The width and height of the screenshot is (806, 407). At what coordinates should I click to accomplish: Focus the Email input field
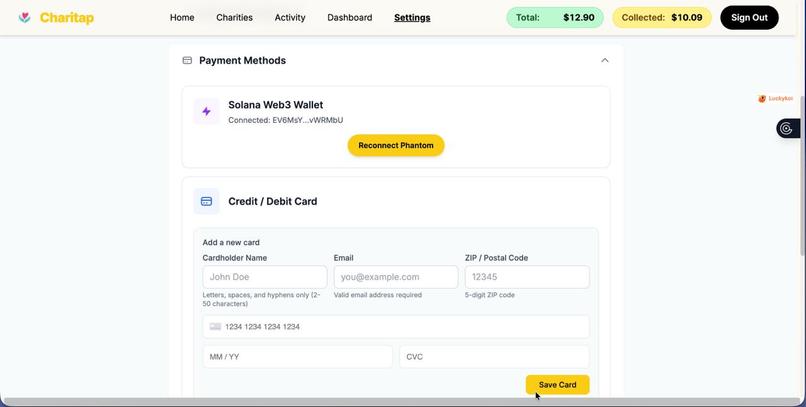tap(396, 277)
